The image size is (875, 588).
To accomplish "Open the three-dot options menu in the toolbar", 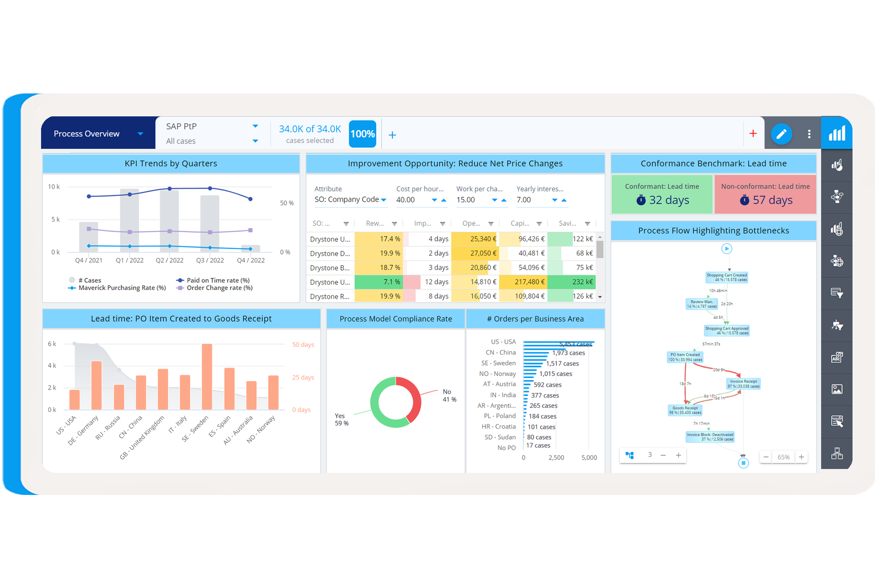I will 809,134.
